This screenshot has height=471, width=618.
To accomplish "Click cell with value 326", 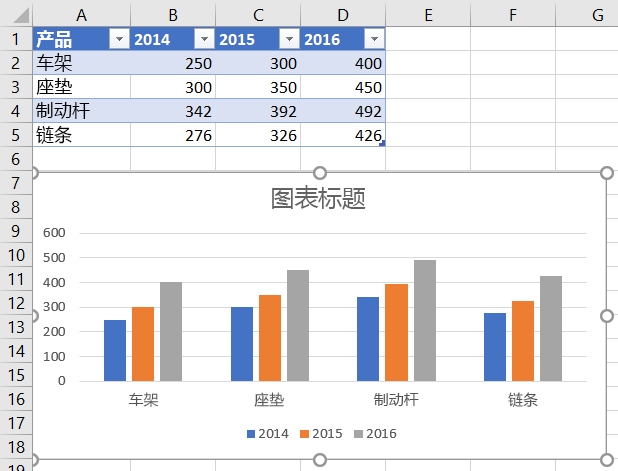I will pyautogui.click(x=258, y=135).
